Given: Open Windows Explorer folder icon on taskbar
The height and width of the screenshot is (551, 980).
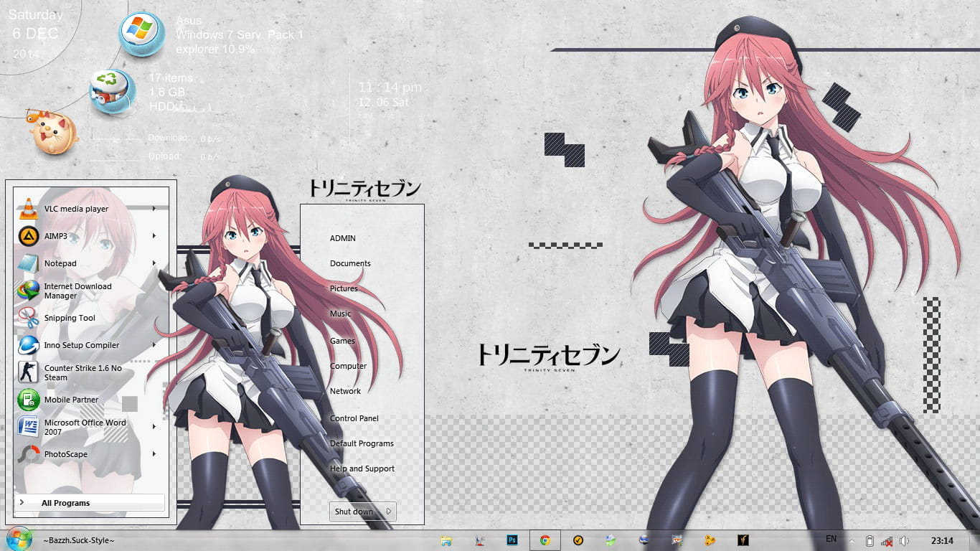Looking at the screenshot, I should pos(447,540).
